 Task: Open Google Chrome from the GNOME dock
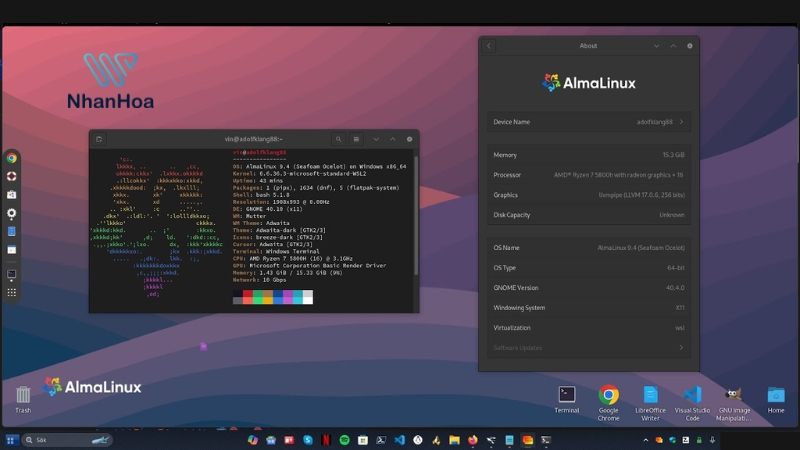(11, 158)
